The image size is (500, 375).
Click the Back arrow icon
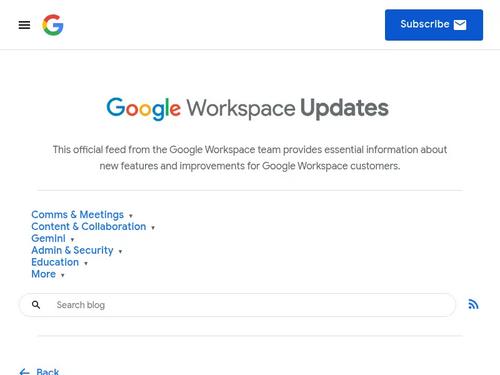coord(24,372)
